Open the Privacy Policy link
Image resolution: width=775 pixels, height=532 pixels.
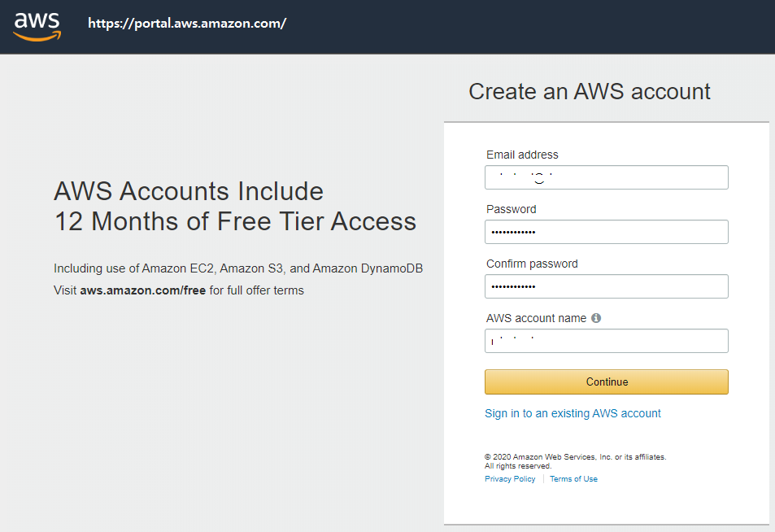coord(510,478)
